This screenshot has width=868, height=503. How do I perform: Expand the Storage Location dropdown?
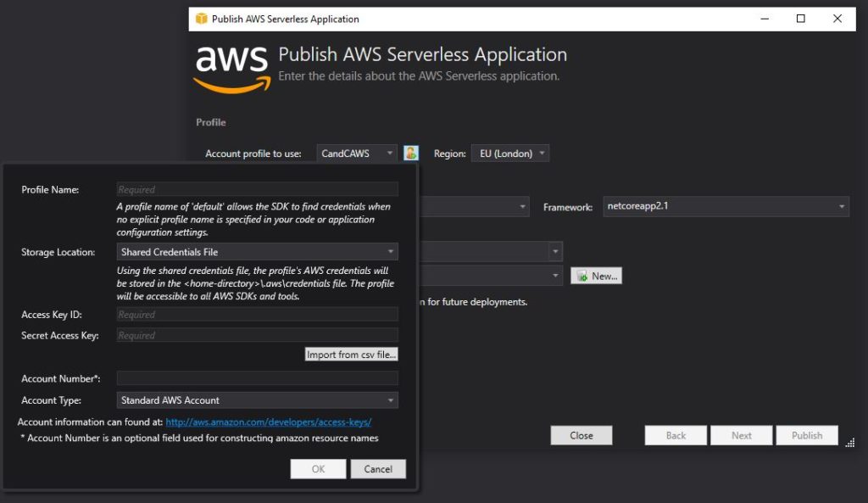click(x=257, y=252)
